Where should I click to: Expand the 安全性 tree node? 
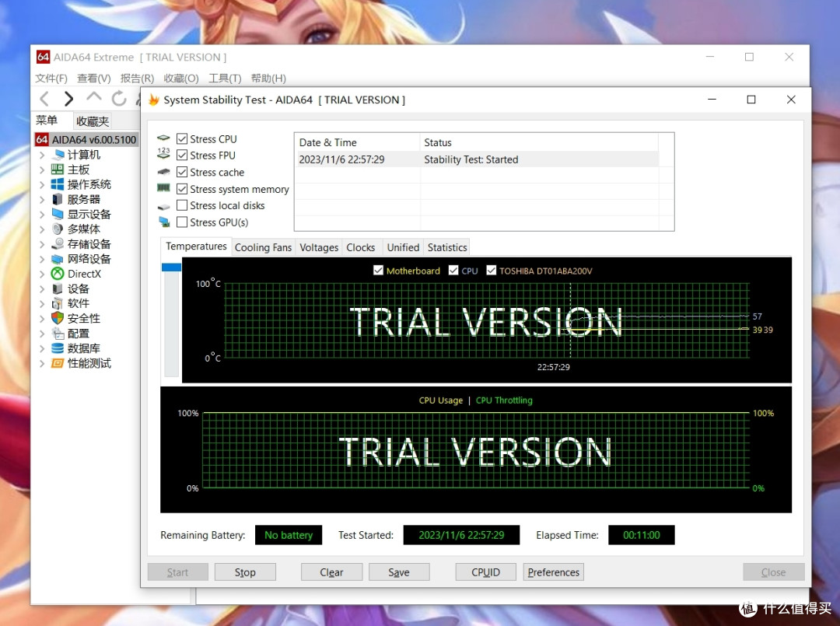42,319
